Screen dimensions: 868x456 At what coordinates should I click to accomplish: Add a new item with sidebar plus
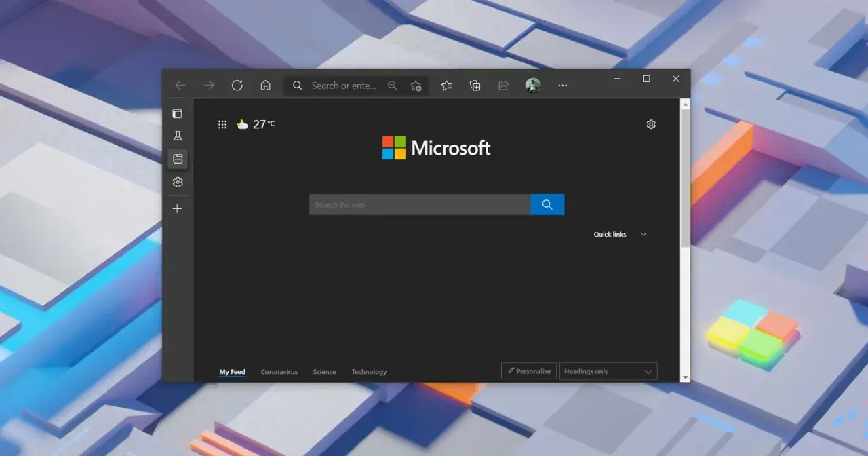coord(178,209)
